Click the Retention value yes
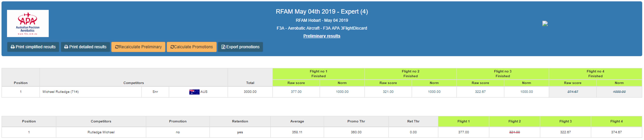The height and width of the screenshot is (140, 644). [x=240, y=132]
